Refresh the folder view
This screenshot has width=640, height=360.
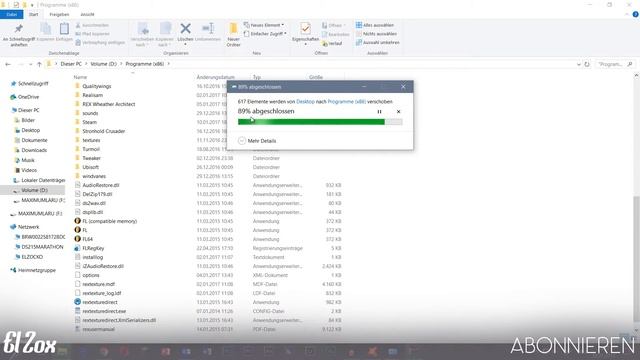pos(587,64)
